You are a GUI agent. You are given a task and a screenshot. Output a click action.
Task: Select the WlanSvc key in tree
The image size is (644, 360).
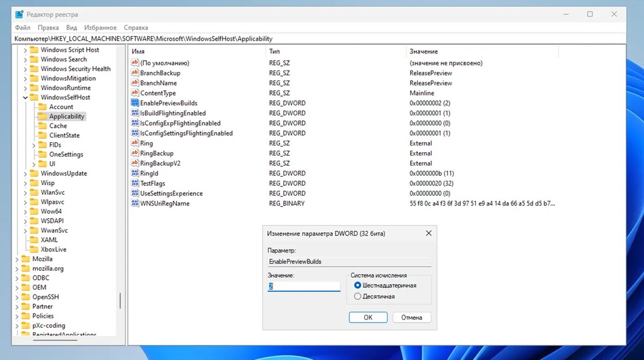(x=53, y=193)
